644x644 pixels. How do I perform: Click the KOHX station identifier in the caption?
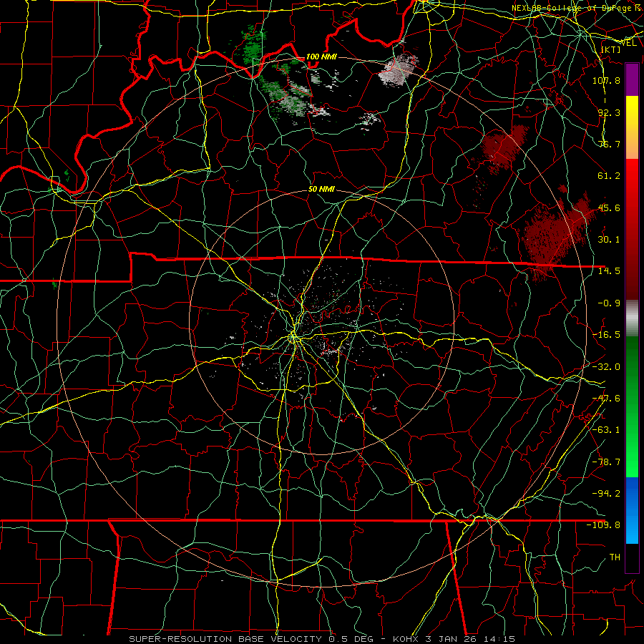click(x=406, y=639)
